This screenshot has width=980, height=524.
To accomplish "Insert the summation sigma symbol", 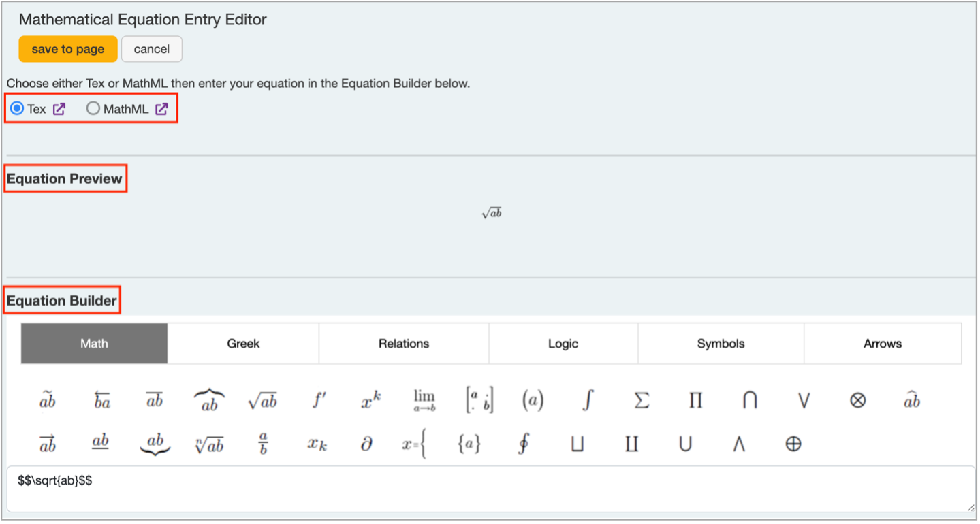I will tap(641, 401).
